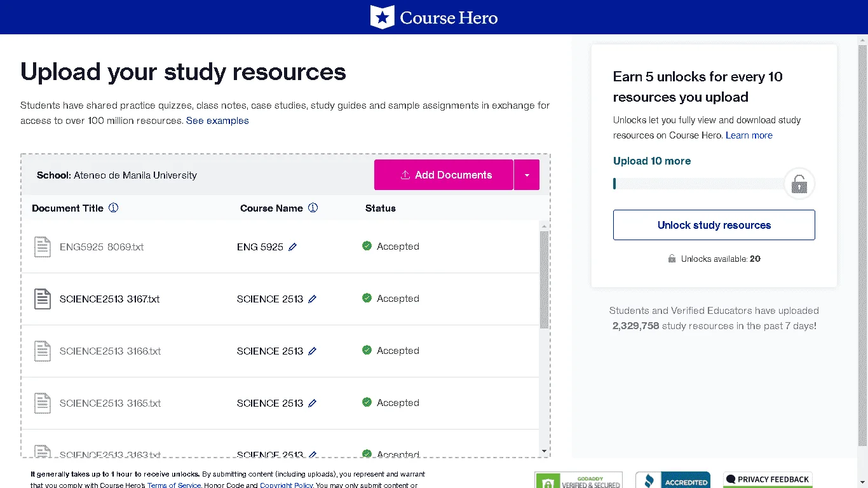Click the small lock icon beside Unlocks available
Viewport: 868px width, 488px height.
672,259
